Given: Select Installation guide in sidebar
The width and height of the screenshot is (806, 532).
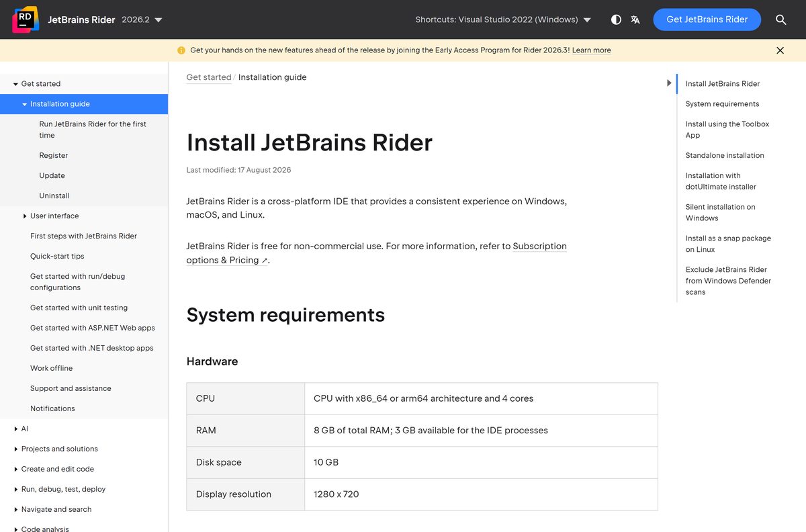Looking at the screenshot, I should tap(84, 104).
